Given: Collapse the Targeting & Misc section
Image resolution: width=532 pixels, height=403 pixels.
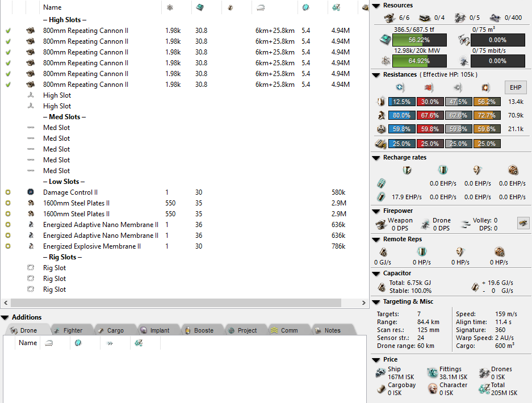Looking at the screenshot, I should coord(376,302).
